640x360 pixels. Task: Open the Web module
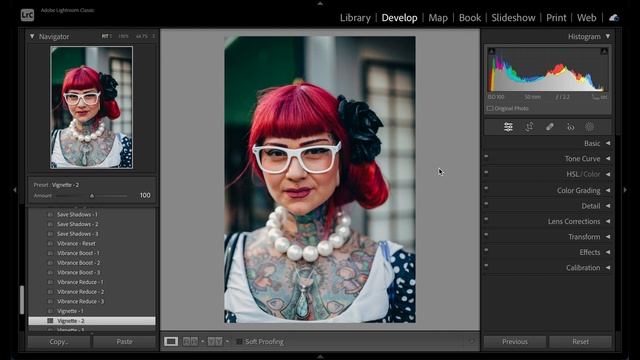587,18
